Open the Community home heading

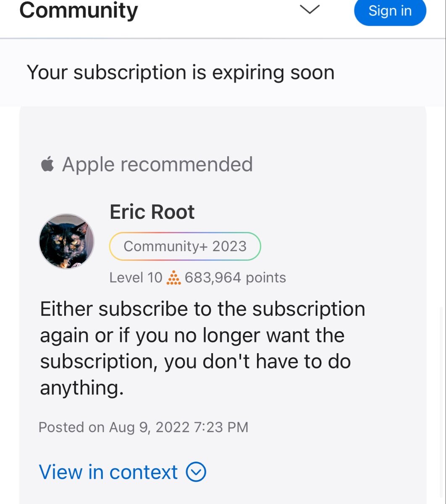(x=79, y=10)
